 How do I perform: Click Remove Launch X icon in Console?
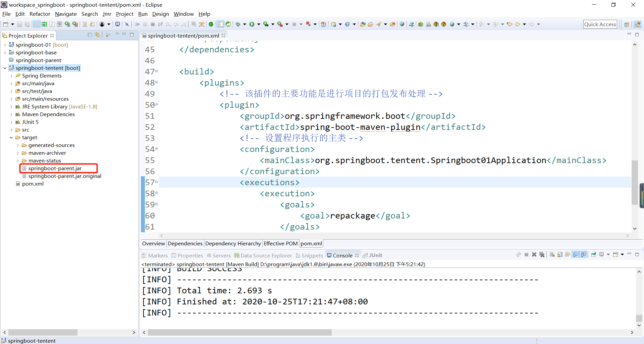[x=534, y=254]
